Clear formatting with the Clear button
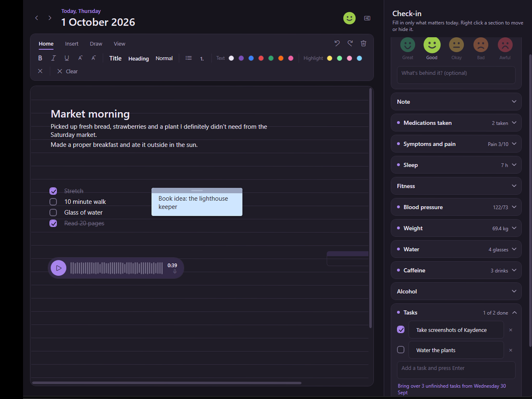 pyautogui.click(x=67, y=71)
